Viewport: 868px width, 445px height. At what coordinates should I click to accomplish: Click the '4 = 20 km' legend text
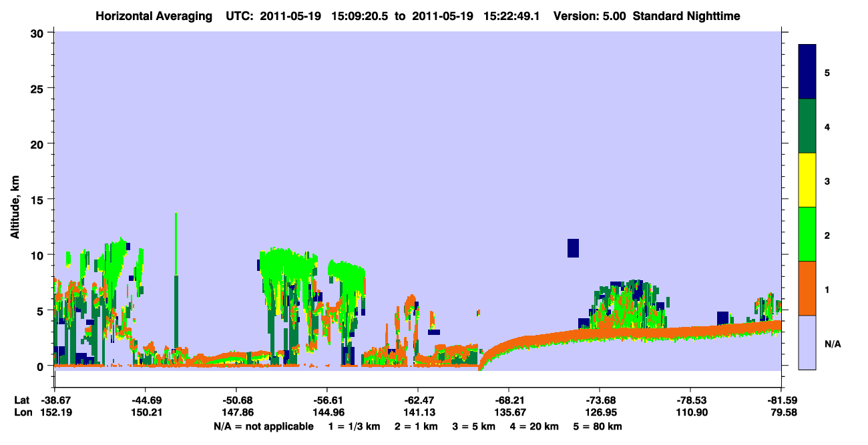point(534,426)
